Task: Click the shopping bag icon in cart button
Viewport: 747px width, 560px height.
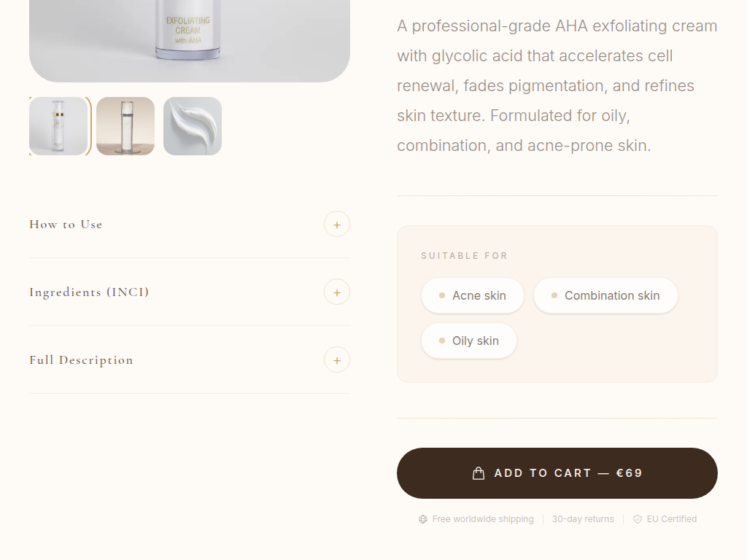Action: [479, 473]
